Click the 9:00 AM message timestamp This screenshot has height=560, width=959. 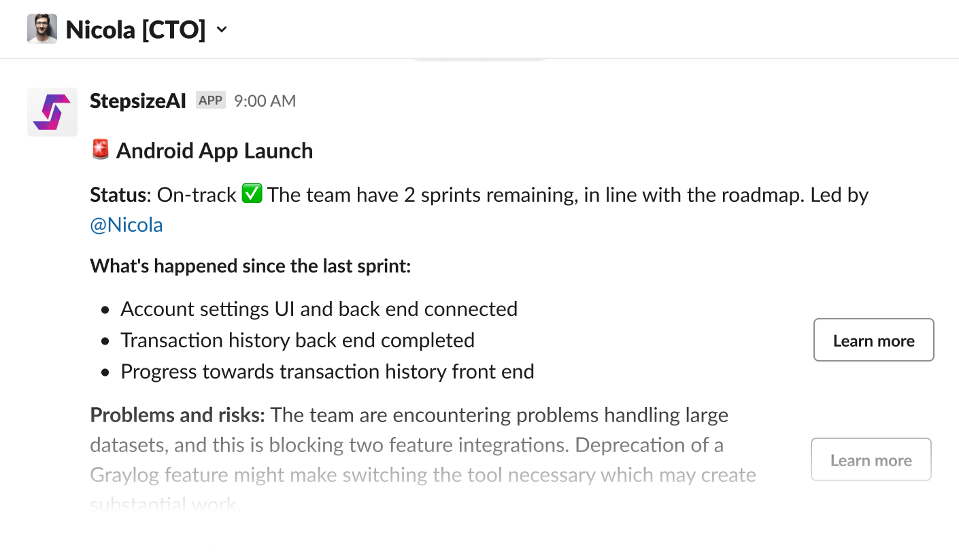[265, 101]
